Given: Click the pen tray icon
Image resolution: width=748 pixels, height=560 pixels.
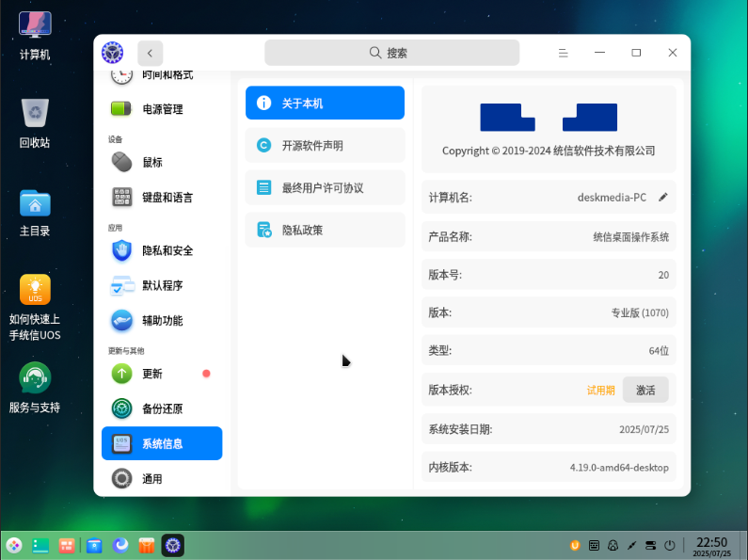Looking at the screenshot, I should click(x=631, y=545).
